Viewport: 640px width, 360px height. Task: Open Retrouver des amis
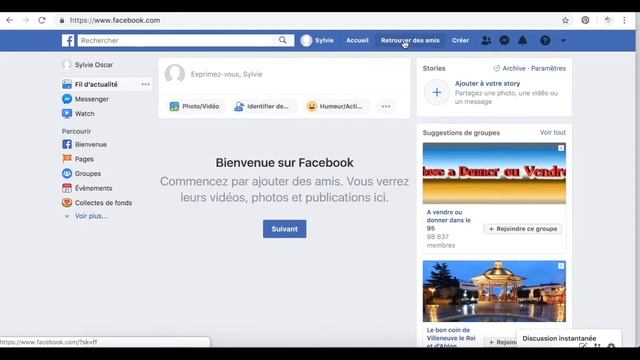click(x=410, y=40)
